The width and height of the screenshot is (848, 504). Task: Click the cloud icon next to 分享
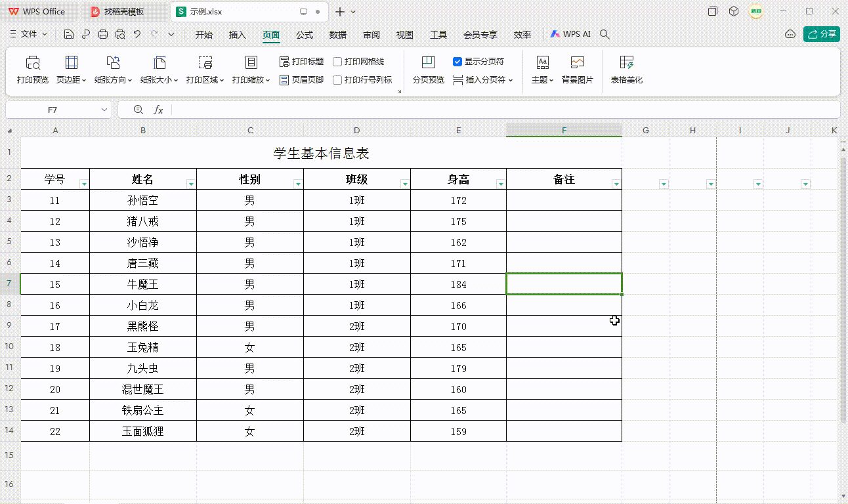790,34
